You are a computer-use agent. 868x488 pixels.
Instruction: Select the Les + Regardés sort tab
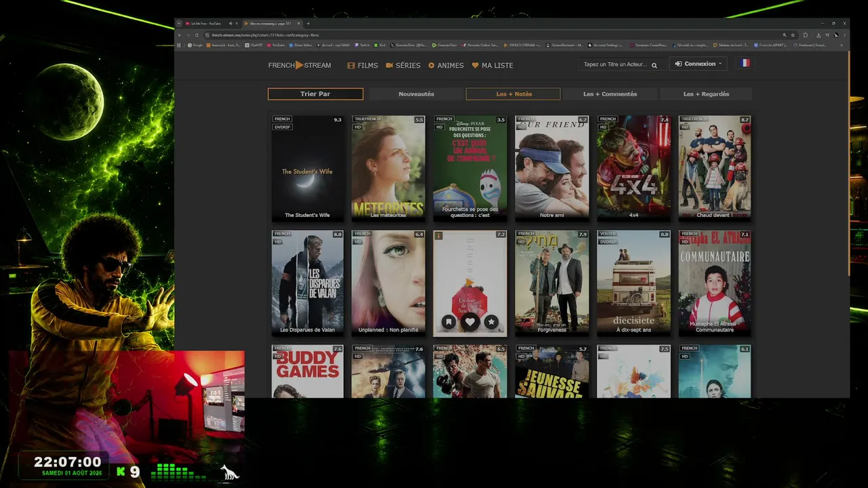(706, 94)
